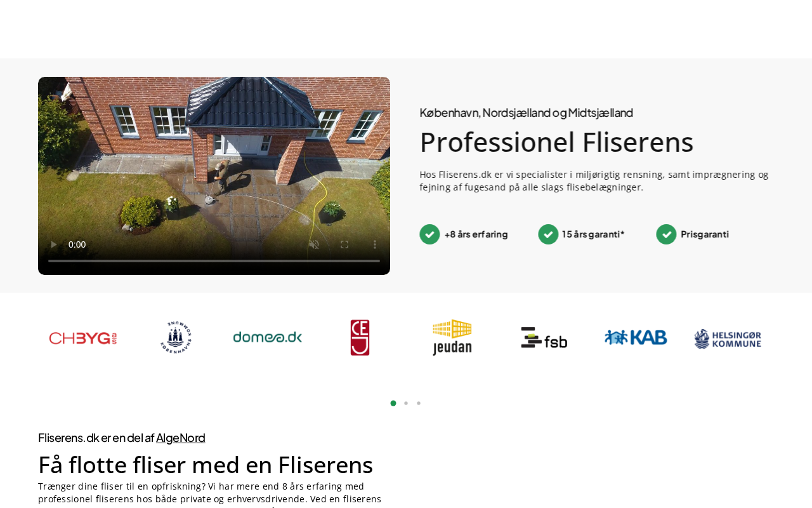Select first carousel dot
Image resolution: width=812 pixels, height=508 pixels.
pos(393,403)
